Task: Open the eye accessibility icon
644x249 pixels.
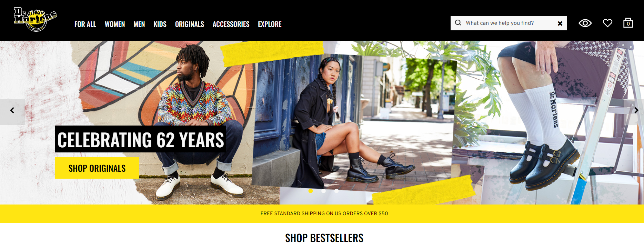Action: tap(585, 23)
